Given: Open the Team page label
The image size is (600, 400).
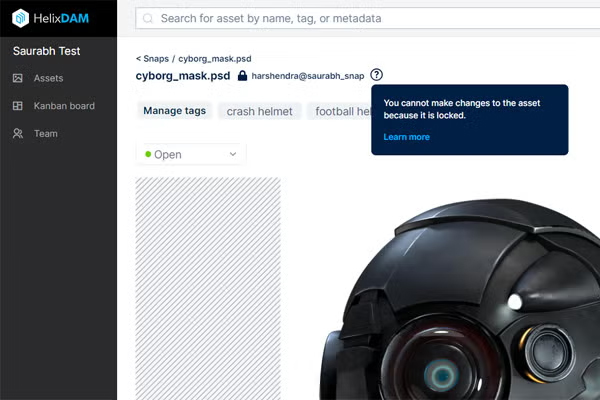Looking at the screenshot, I should (x=46, y=133).
